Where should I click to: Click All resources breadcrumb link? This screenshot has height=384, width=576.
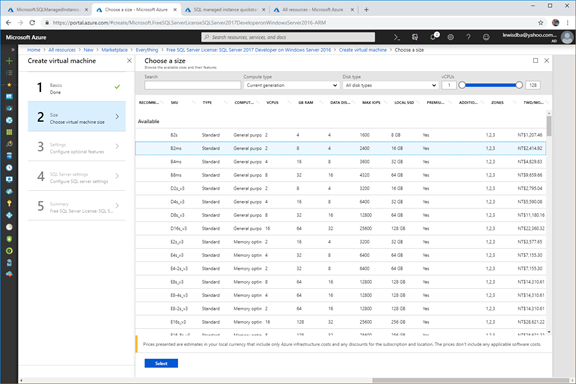[x=62, y=50]
